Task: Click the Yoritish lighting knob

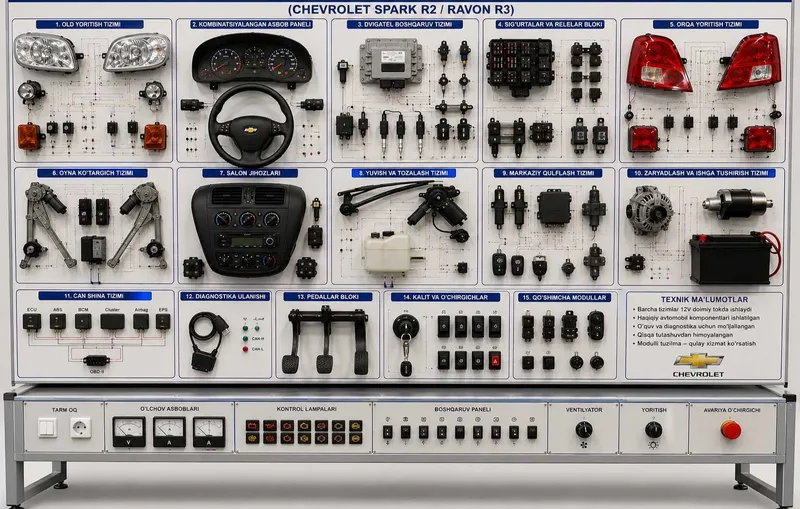Action: 653,429
